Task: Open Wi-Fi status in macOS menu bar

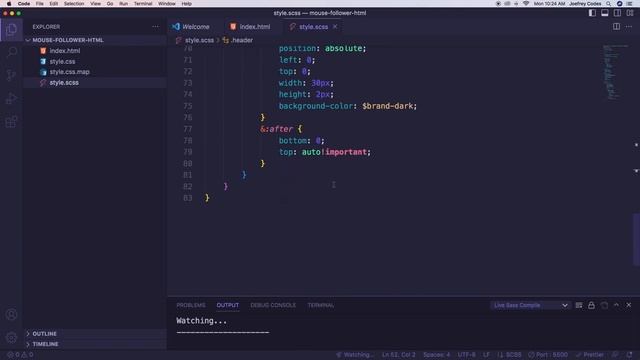Action: click(526, 4)
